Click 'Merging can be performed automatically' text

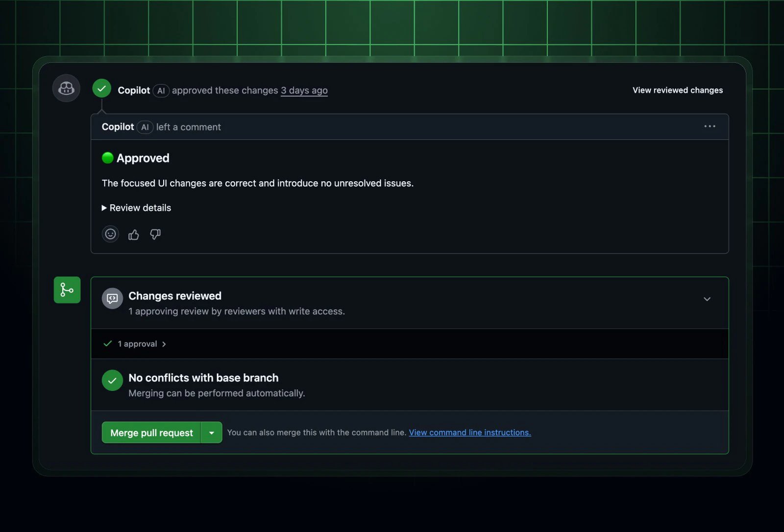(217, 393)
